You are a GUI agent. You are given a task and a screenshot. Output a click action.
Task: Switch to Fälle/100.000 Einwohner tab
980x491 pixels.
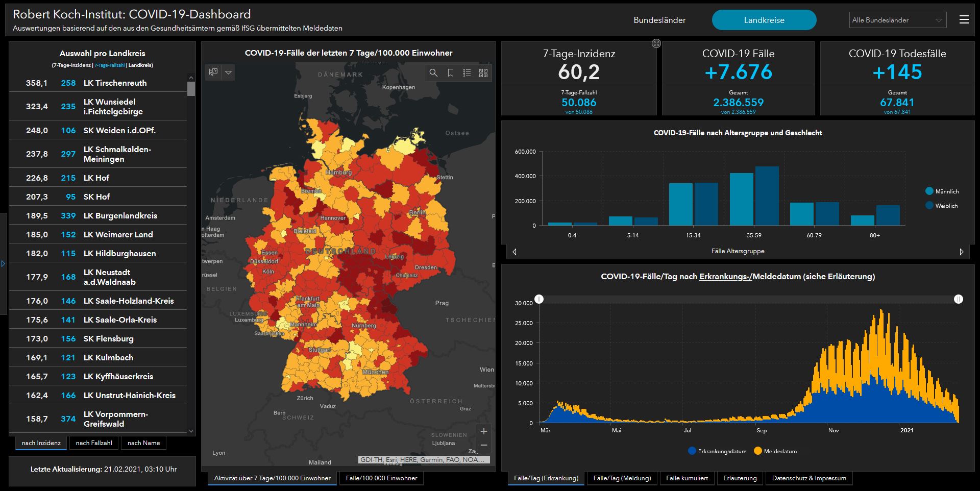point(381,478)
